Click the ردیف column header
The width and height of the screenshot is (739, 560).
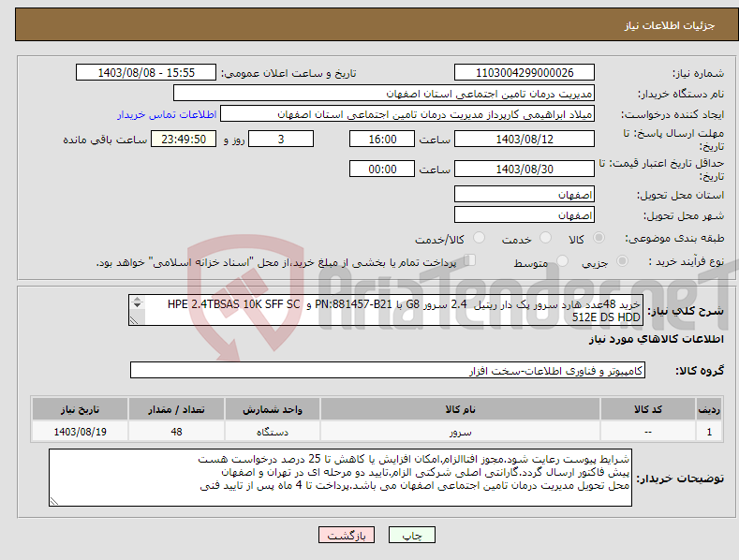tap(709, 409)
